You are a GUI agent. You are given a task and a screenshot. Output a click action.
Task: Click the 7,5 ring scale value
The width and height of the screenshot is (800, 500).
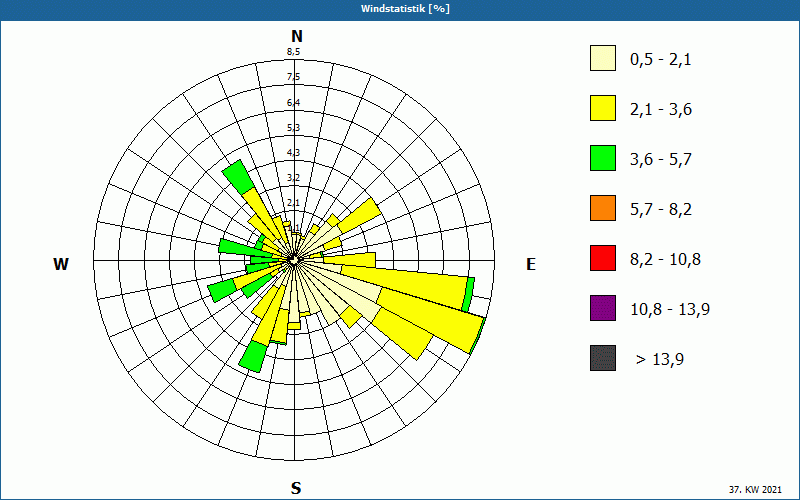tap(293, 77)
